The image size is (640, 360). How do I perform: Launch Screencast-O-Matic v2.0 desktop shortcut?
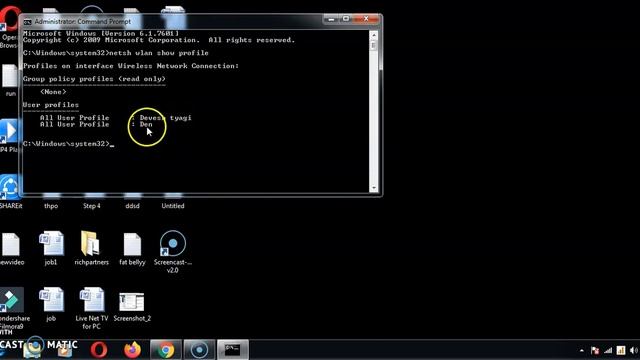coord(173,251)
